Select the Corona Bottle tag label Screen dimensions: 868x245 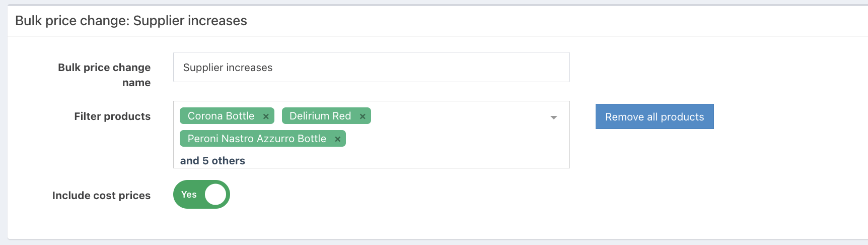(x=221, y=116)
